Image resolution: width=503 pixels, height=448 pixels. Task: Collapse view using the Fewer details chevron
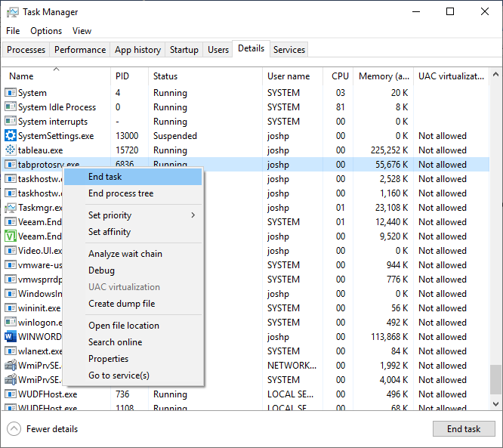(14, 429)
